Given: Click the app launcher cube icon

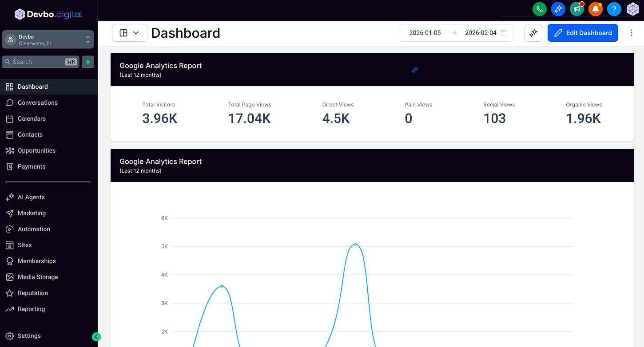Looking at the screenshot, I should (632, 9).
